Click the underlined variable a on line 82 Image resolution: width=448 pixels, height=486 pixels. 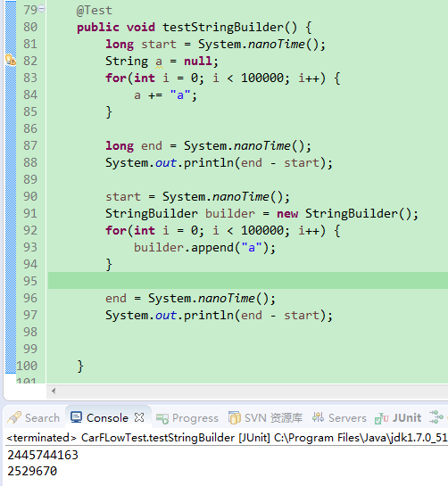coord(159,62)
